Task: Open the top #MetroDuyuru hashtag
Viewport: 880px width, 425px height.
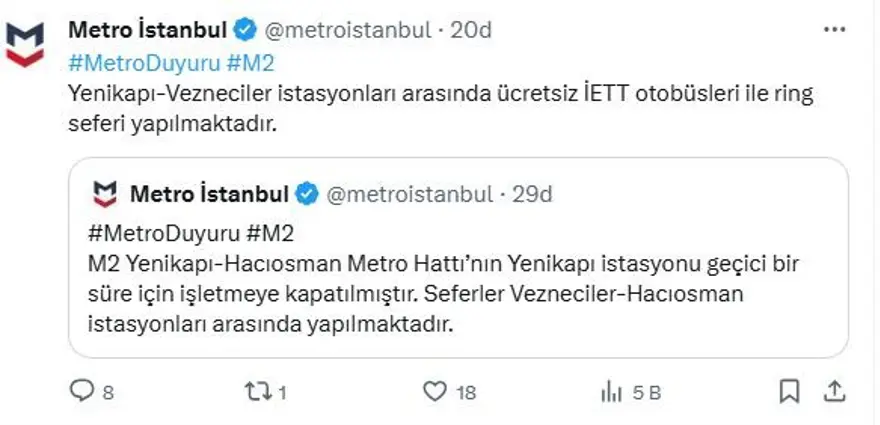Action: (x=142, y=62)
